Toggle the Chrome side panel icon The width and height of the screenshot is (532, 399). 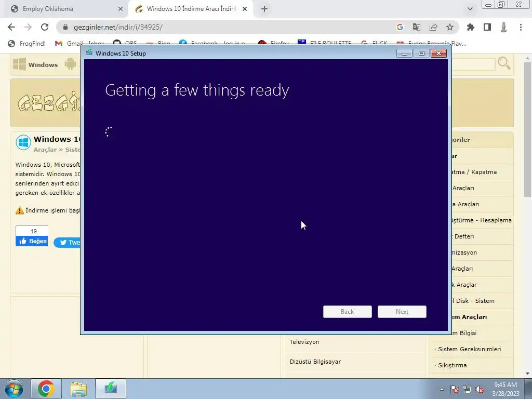487,27
